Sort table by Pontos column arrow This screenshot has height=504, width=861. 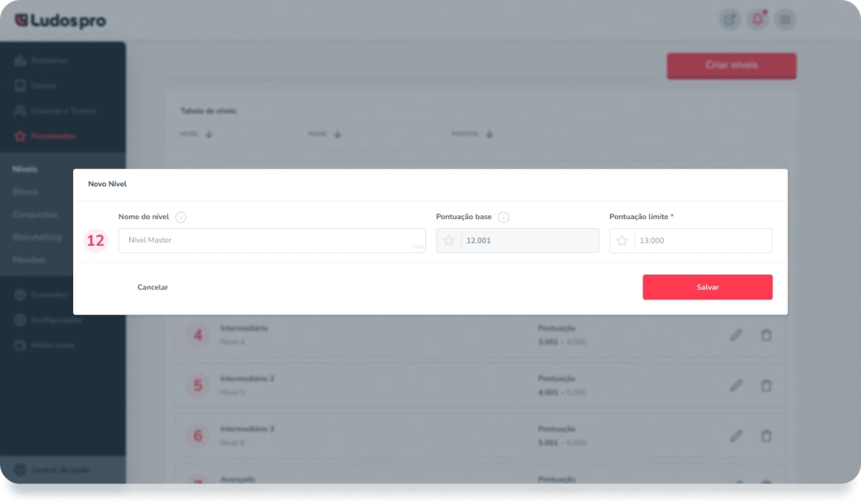[489, 134]
